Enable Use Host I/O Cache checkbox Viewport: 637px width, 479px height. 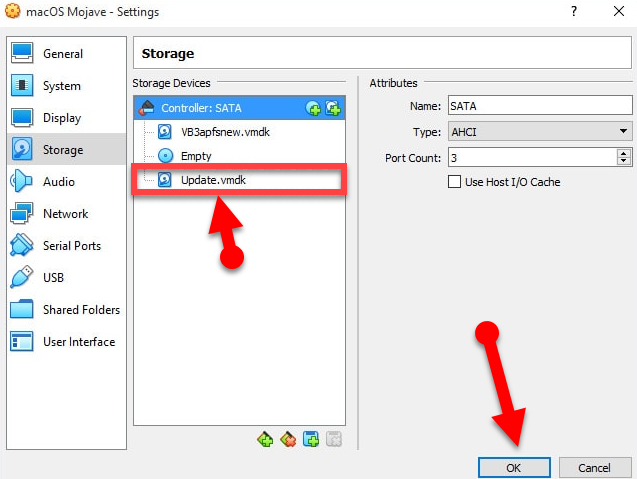tap(456, 182)
